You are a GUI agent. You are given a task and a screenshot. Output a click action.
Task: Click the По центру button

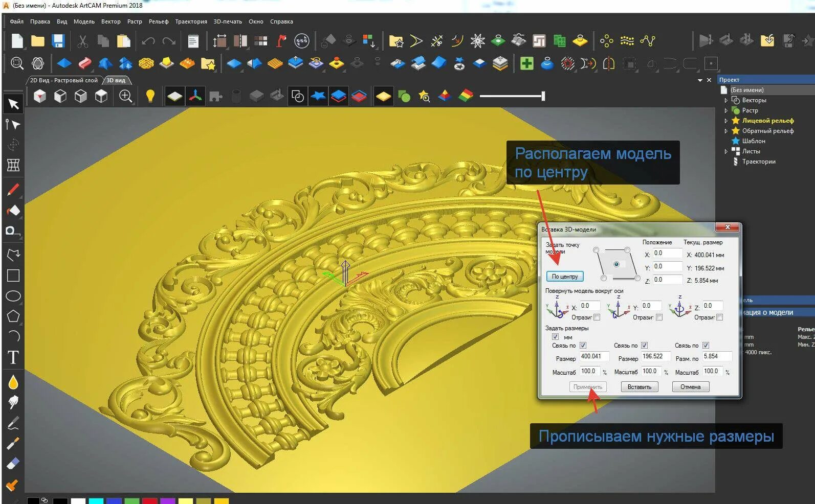pos(565,277)
